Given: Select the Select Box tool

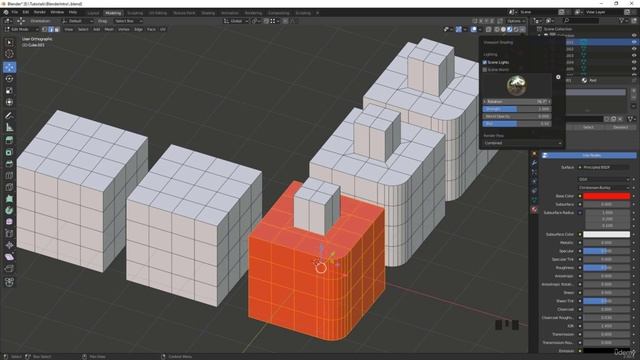Looking at the screenshot, I should pos(9,42).
